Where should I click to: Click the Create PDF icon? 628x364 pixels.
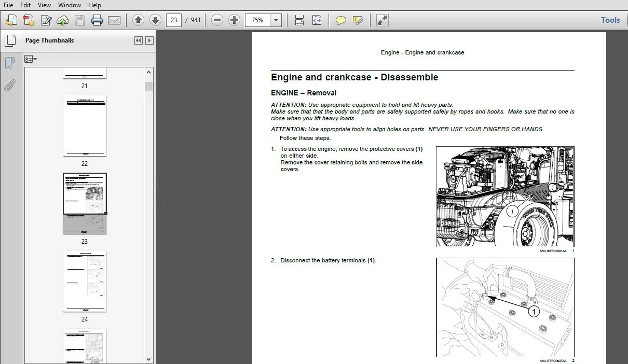(28, 20)
